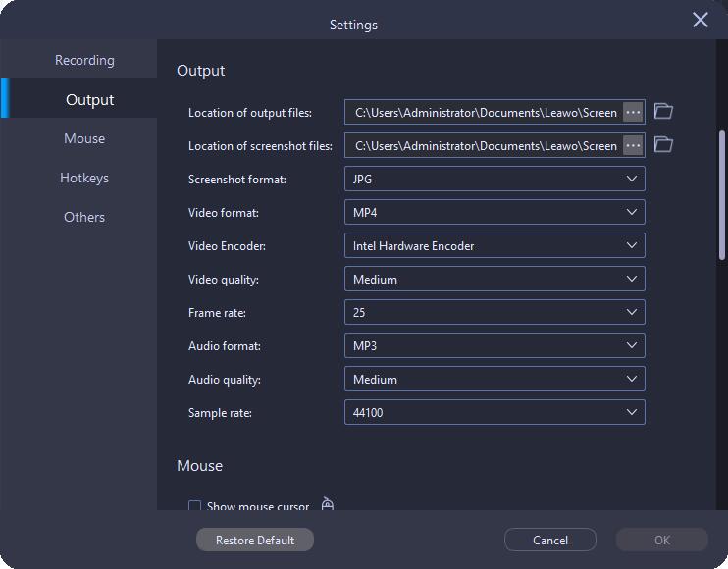Click the ellipsis button for output files location
The height and width of the screenshot is (569, 728).
click(633, 112)
